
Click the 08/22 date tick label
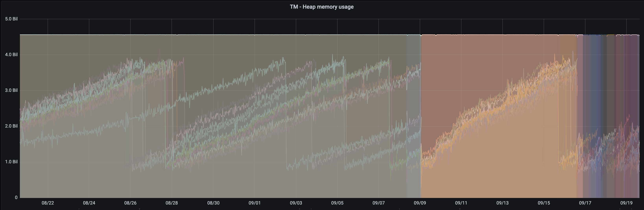pos(48,203)
